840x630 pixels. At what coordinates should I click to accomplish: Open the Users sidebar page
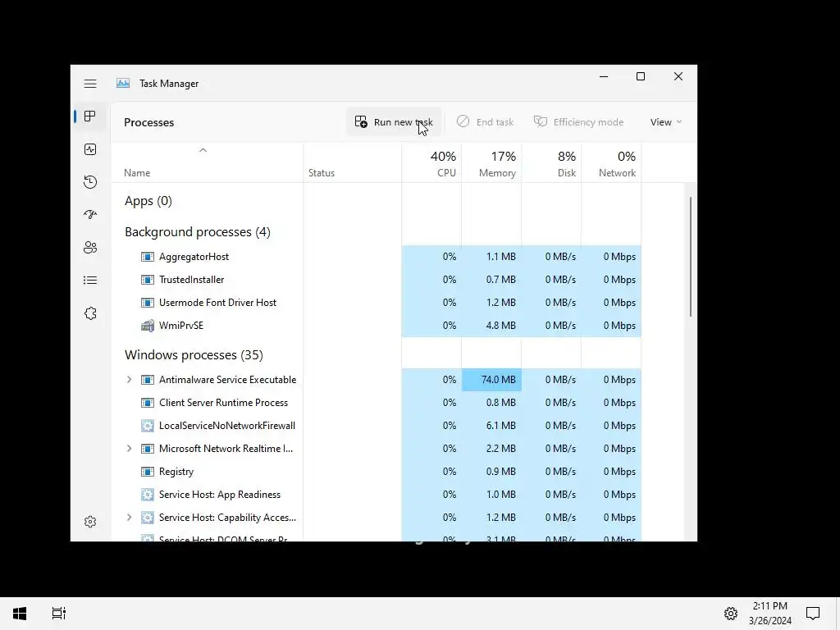click(90, 248)
